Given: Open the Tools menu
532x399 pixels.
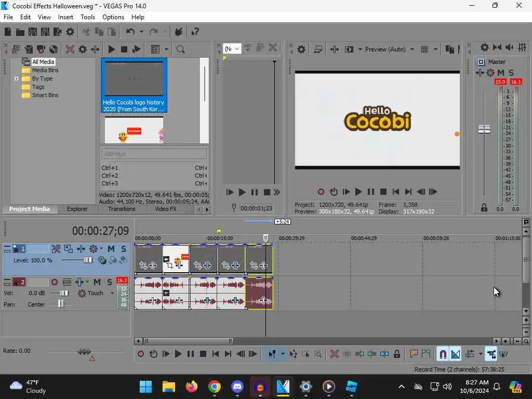Looking at the screenshot, I should pos(87,17).
